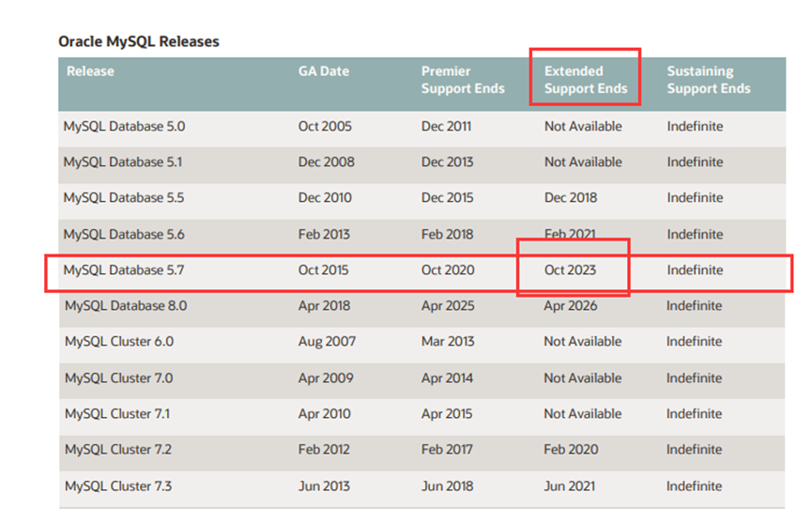The width and height of the screenshot is (812, 509).
Task: Click 'Indefinite' in MySQL Database 5.7 row
Action: (x=695, y=270)
